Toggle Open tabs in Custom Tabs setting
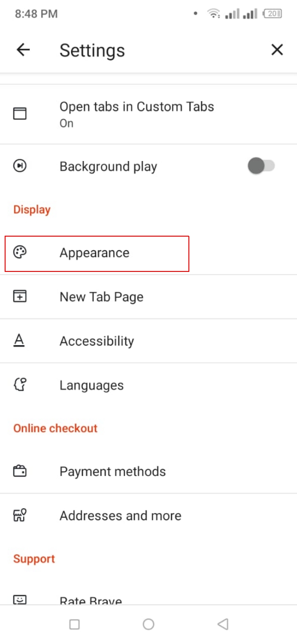This screenshot has width=297, height=644. click(136, 113)
